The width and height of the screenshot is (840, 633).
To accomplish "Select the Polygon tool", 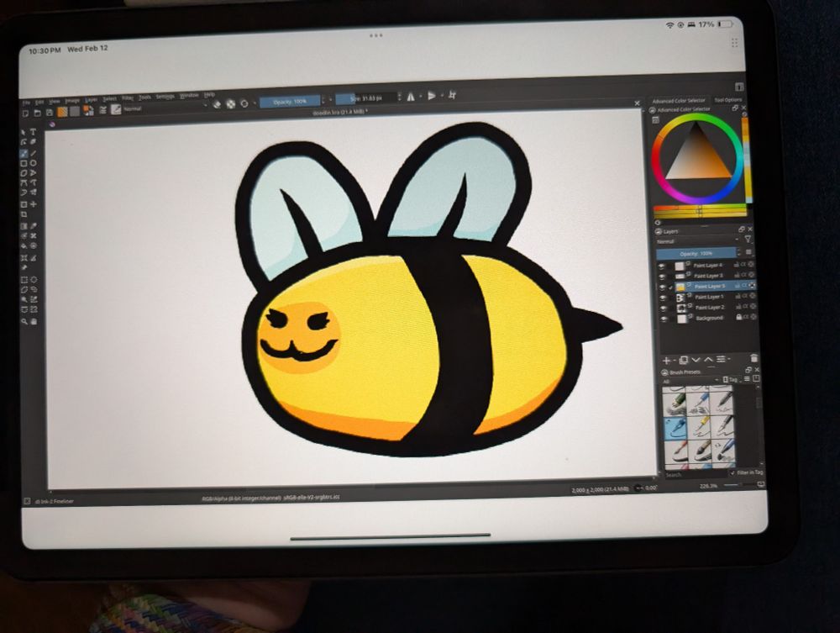I will coord(24,173).
